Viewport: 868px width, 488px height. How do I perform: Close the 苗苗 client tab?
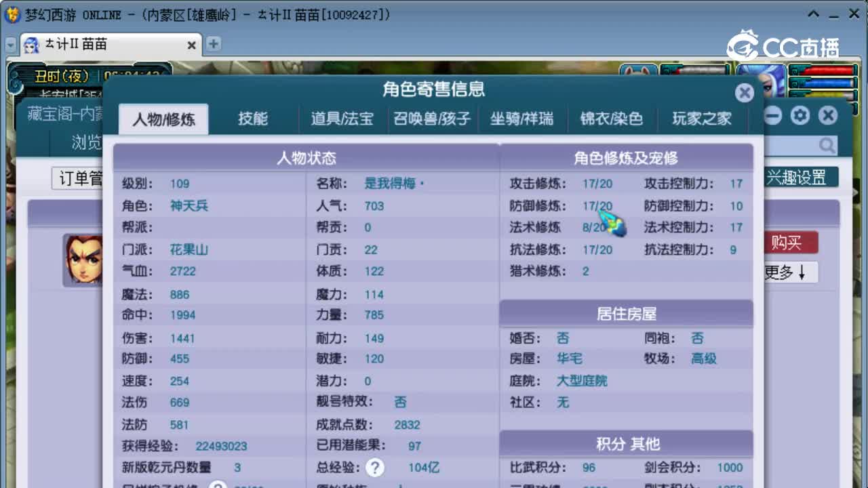click(x=191, y=45)
